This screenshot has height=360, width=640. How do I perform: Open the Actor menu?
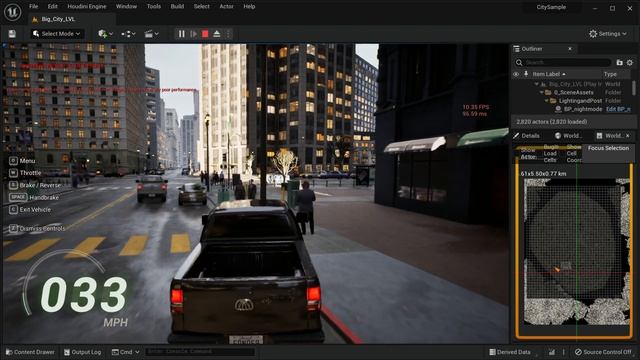coord(226,7)
